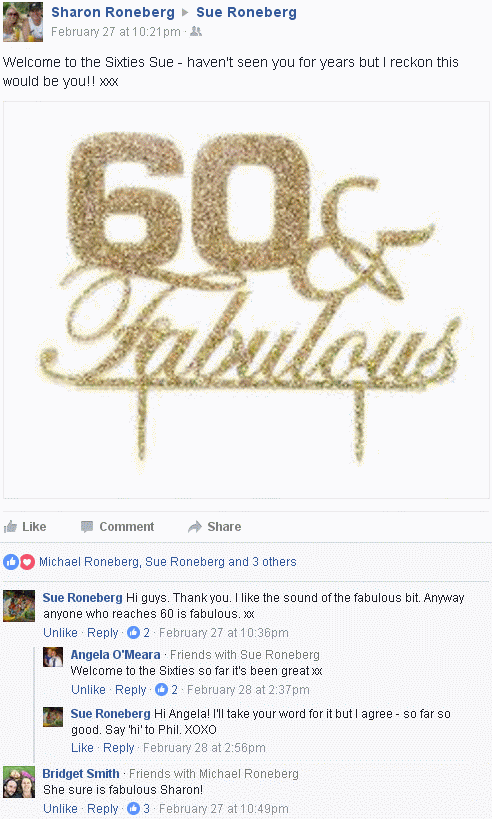Click the February 27 at 10:21pm timestamp
The width and height of the screenshot is (492, 819).
point(115,32)
